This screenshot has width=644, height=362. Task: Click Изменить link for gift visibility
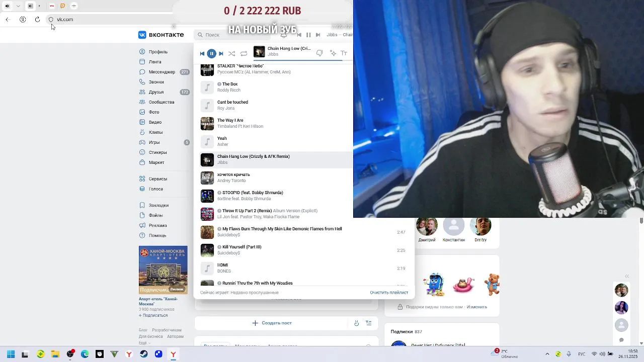pos(476,307)
